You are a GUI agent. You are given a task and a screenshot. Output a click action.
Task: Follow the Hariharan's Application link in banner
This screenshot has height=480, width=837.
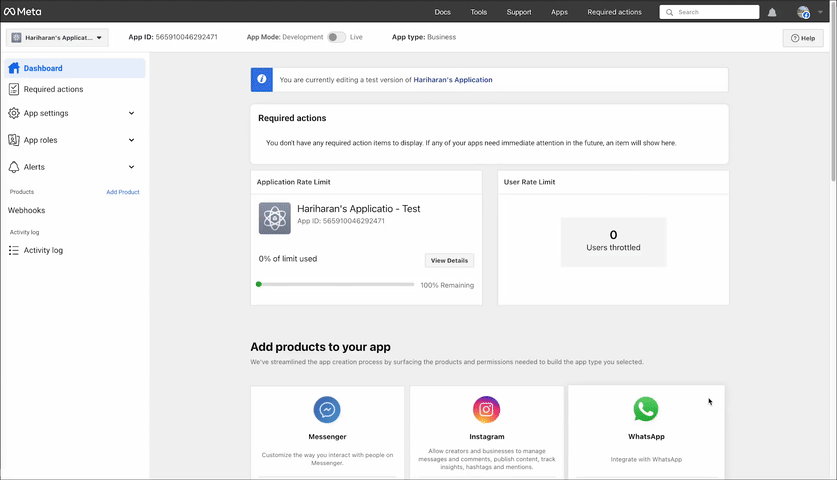(453, 80)
